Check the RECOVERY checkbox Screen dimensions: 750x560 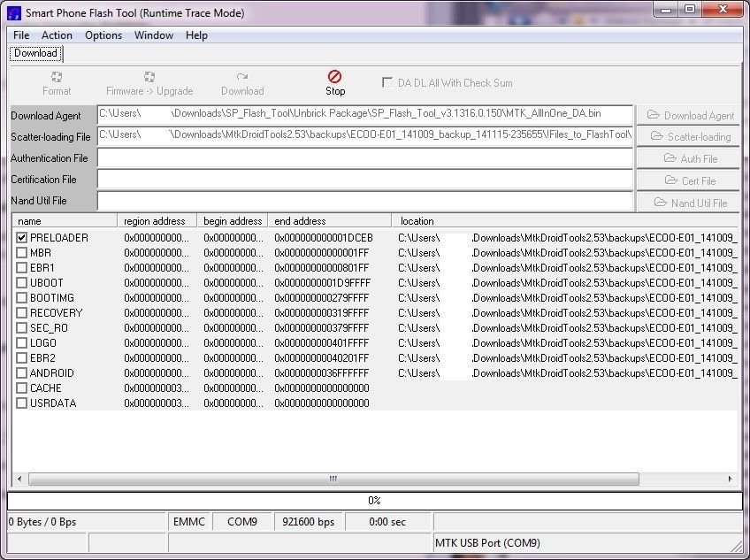click(x=21, y=313)
